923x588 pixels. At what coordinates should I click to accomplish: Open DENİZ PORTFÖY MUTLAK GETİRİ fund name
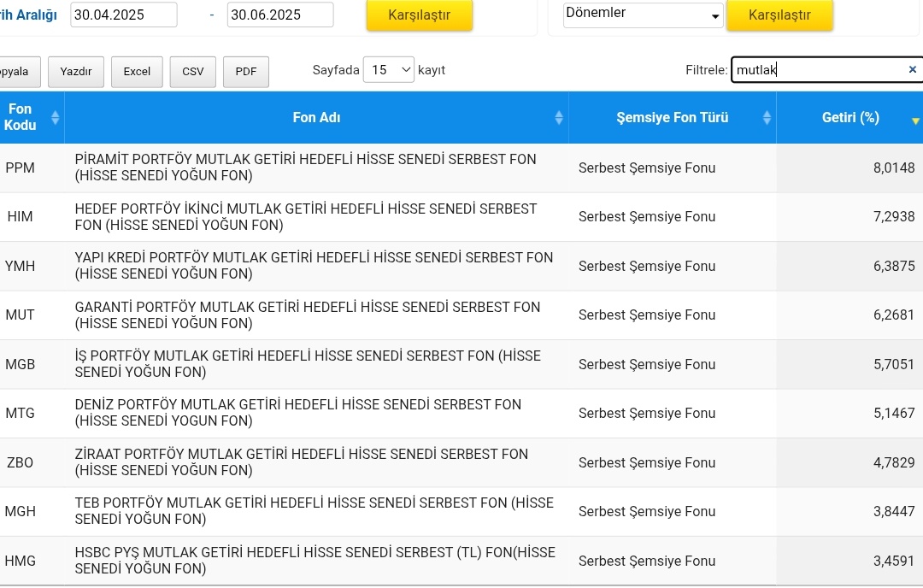pyautogui.click(x=298, y=413)
